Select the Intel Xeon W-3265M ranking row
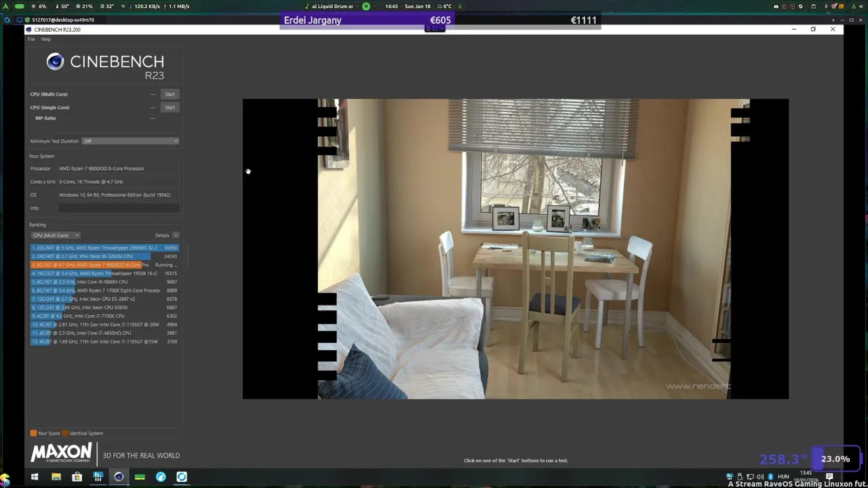This screenshot has height=488, width=868. click(x=104, y=256)
